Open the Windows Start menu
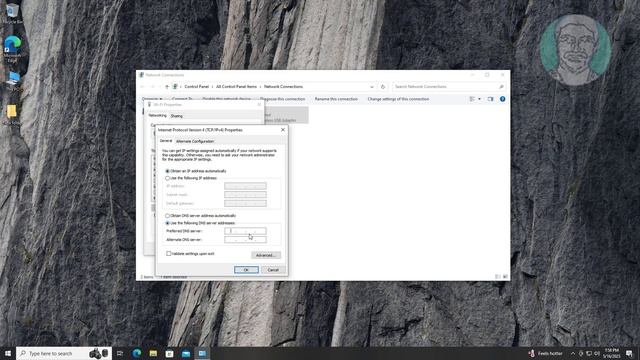The width and height of the screenshot is (640, 360). (8, 353)
